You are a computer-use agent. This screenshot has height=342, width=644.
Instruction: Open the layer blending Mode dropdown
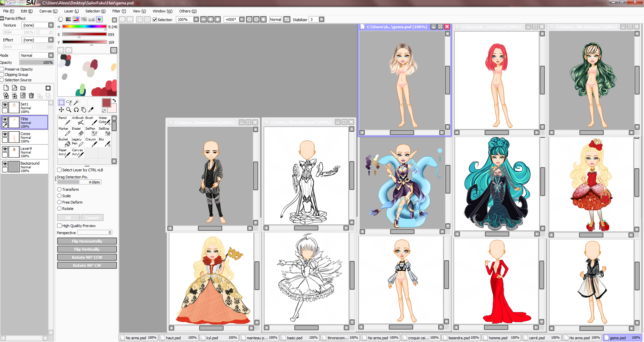tap(51, 55)
